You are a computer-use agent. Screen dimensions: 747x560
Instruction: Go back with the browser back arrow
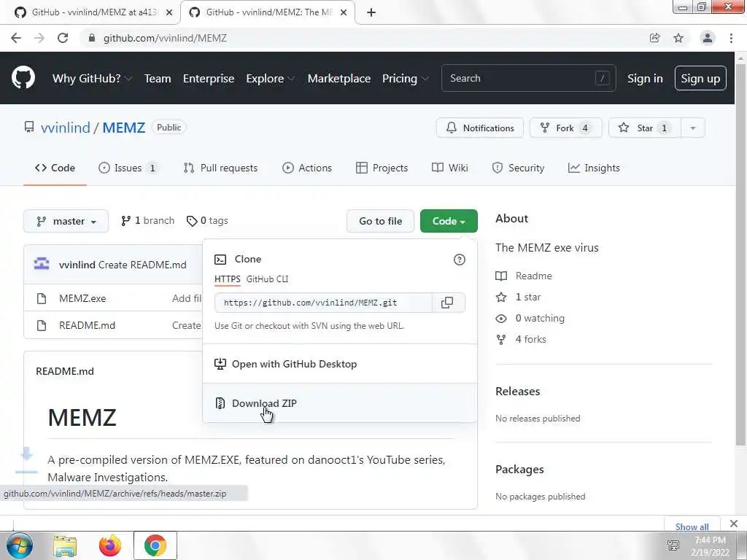16,38
